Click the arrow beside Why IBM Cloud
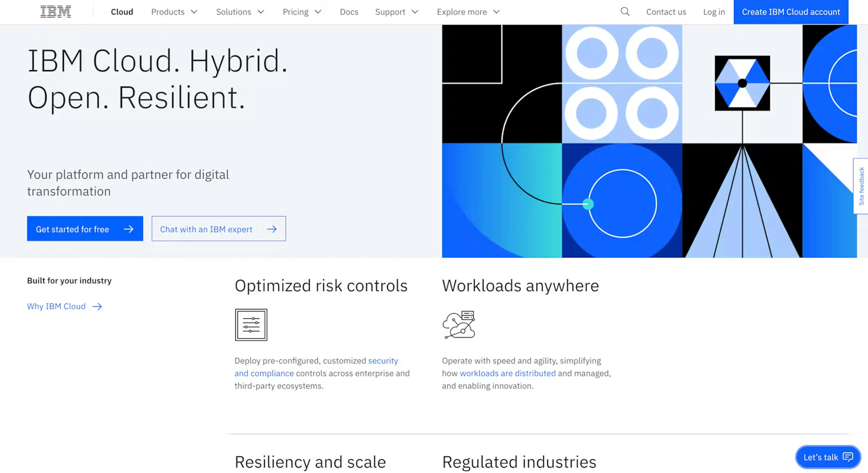The width and height of the screenshot is (868, 473). pyautogui.click(x=97, y=306)
